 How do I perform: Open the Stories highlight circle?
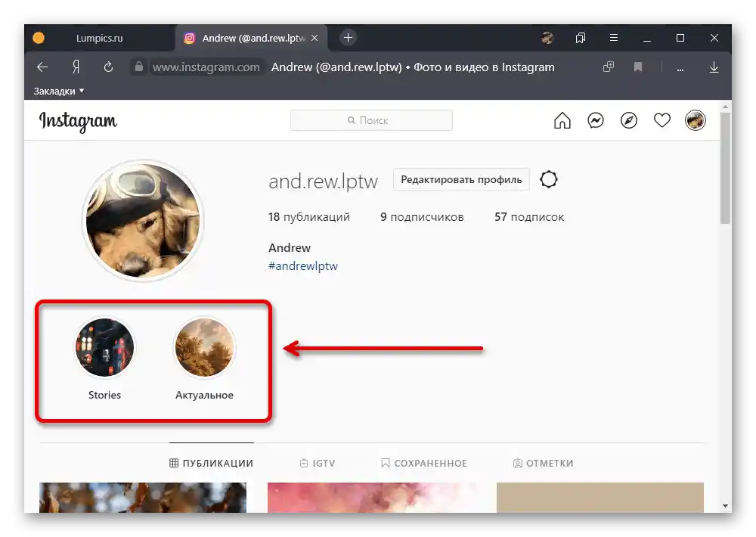tap(104, 347)
